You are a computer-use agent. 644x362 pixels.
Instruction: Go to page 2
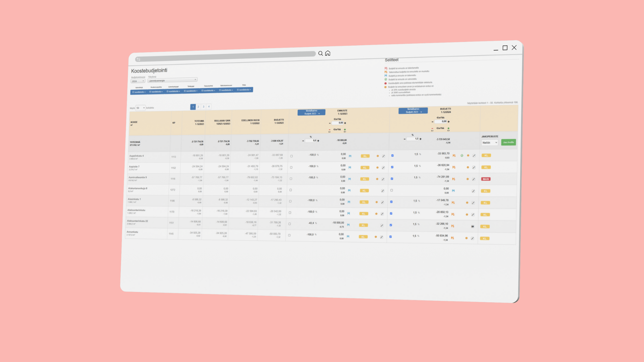198,107
